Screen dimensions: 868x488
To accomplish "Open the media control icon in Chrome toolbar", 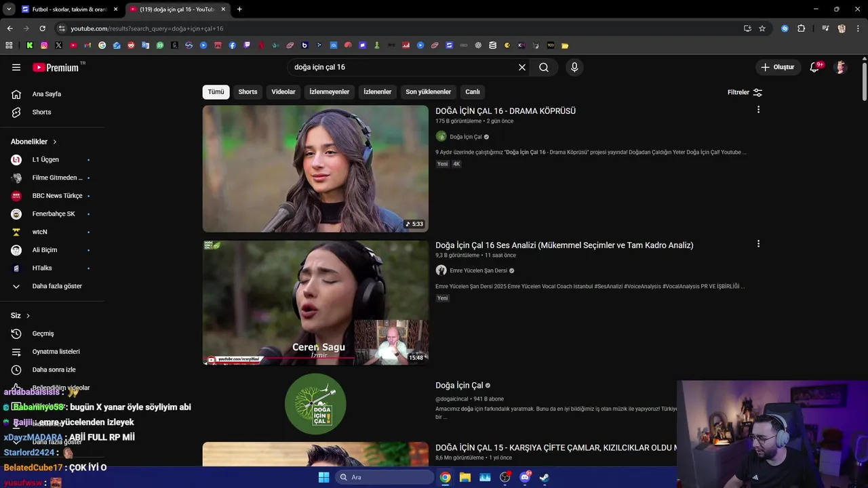I will point(825,28).
